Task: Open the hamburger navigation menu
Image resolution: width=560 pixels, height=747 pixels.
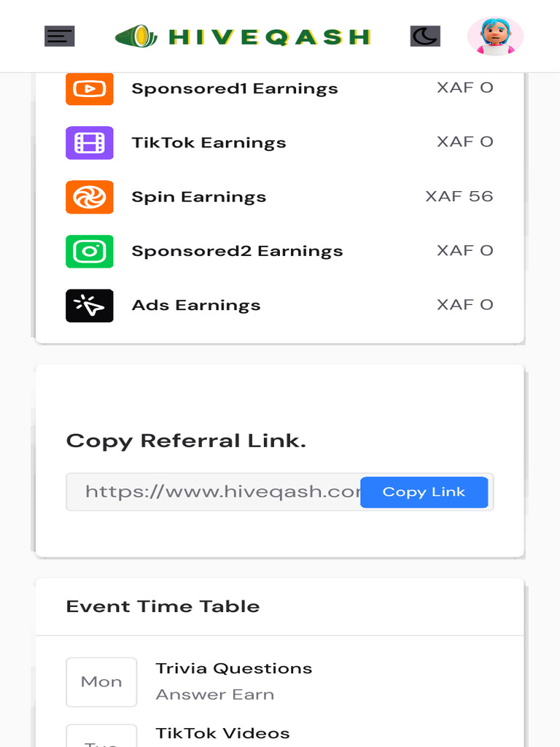Action: tap(59, 36)
